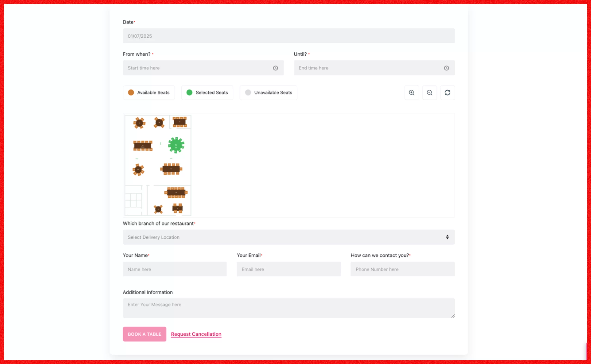
Task: Open the end time clock picker
Action: [x=446, y=68]
